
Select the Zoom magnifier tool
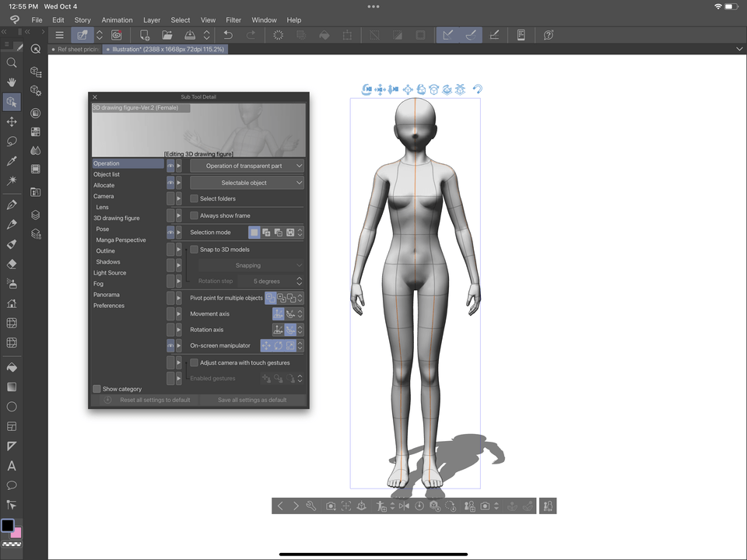click(12, 63)
